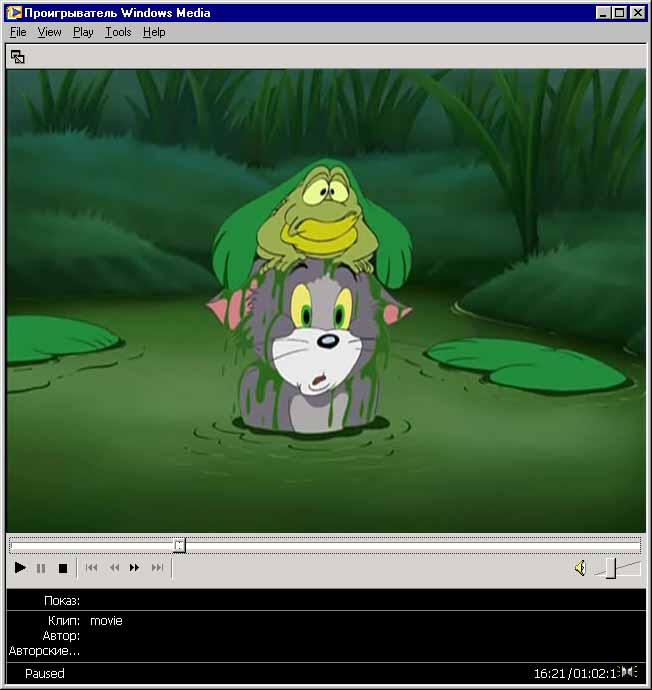Image resolution: width=652 pixels, height=690 pixels.
Task: Stop the movie with the Stop button
Action: [63, 568]
